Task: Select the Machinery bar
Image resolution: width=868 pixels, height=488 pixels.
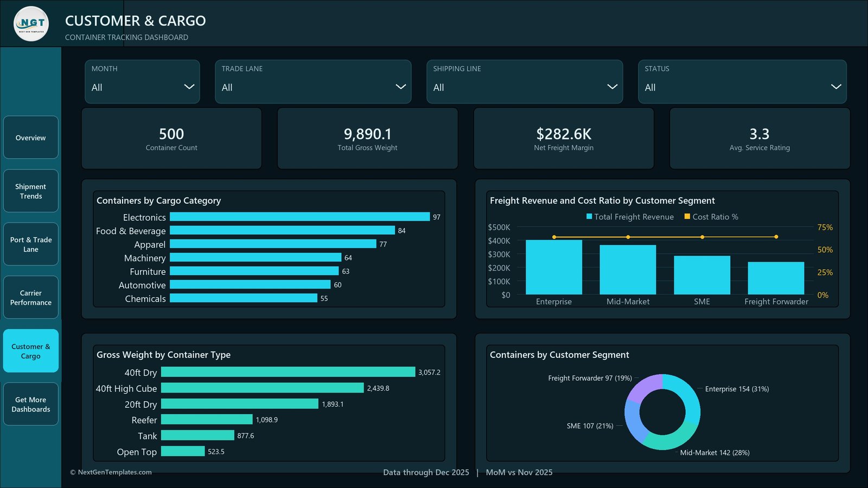Action: tap(256, 258)
